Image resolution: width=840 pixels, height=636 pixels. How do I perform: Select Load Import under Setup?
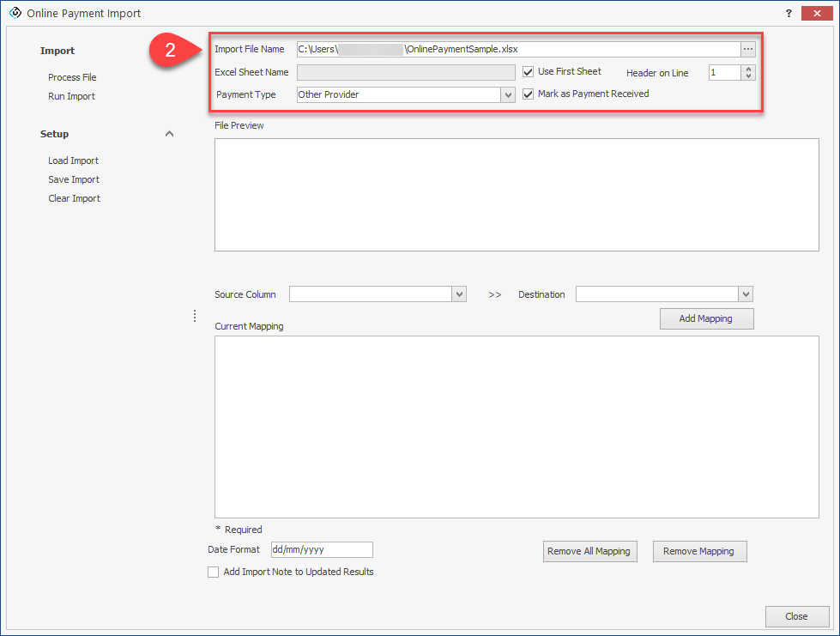point(73,161)
